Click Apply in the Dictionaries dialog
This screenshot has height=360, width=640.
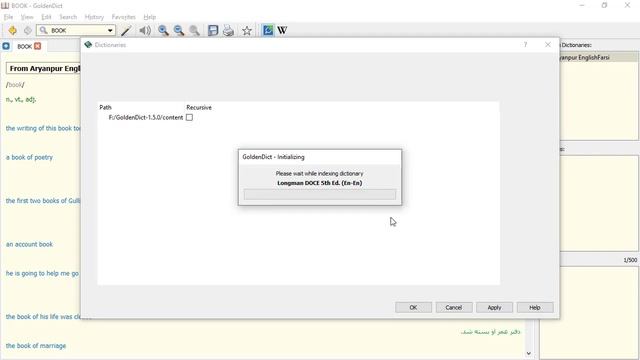(494, 307)
